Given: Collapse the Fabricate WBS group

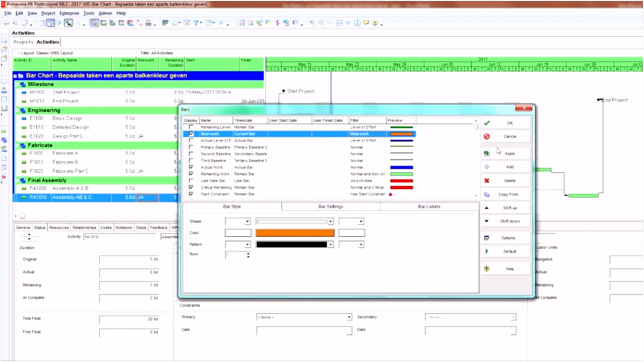Looking at the screenshot, I should tap(17, 145).
